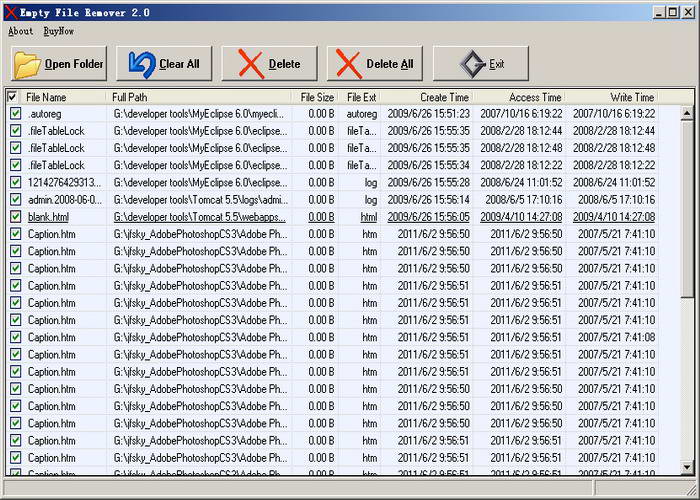Select the 1214276429313 file name

click(65, 183)
